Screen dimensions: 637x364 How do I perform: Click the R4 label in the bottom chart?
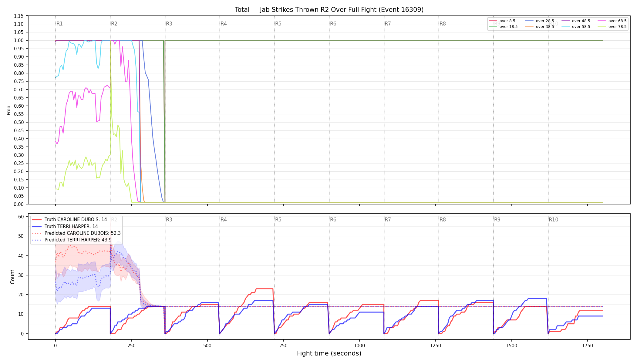click(x=224, y=220)
